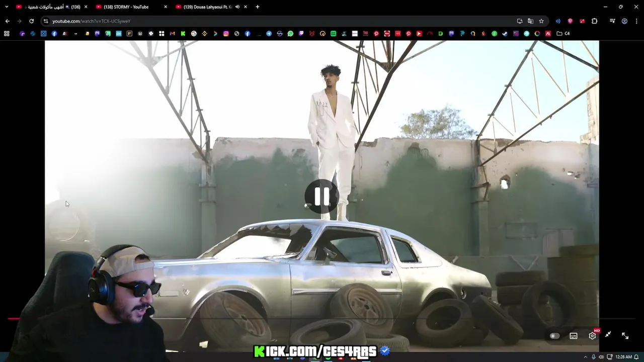Open microphone settings in the system tray
This screenshot has height=362, width=644.
594,357
